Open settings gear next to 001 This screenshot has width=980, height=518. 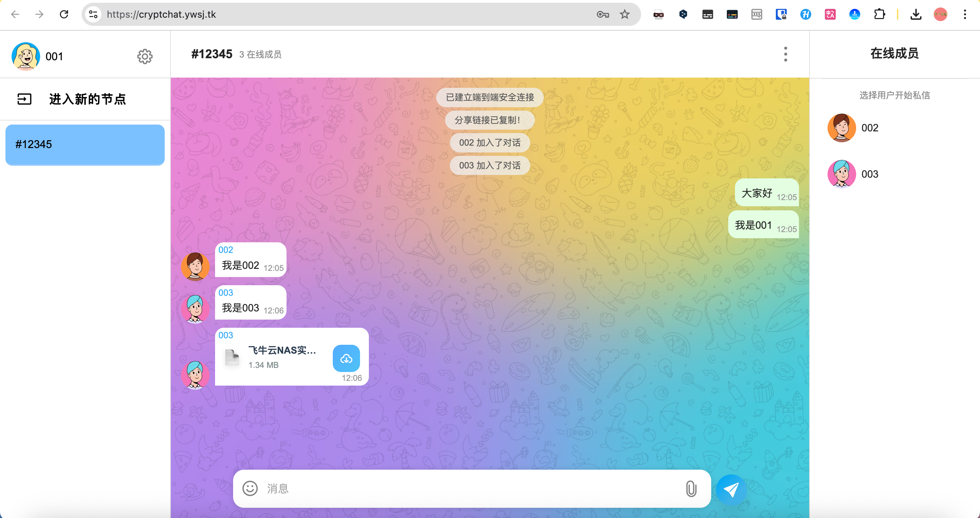pos(145,56)
